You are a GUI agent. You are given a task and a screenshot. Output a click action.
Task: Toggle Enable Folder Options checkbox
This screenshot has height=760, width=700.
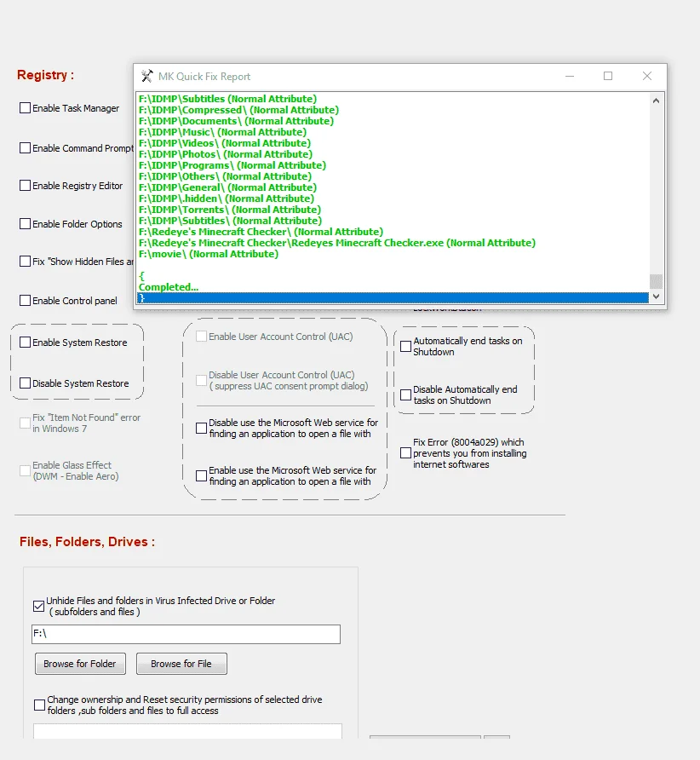click(x=25, y=223)
